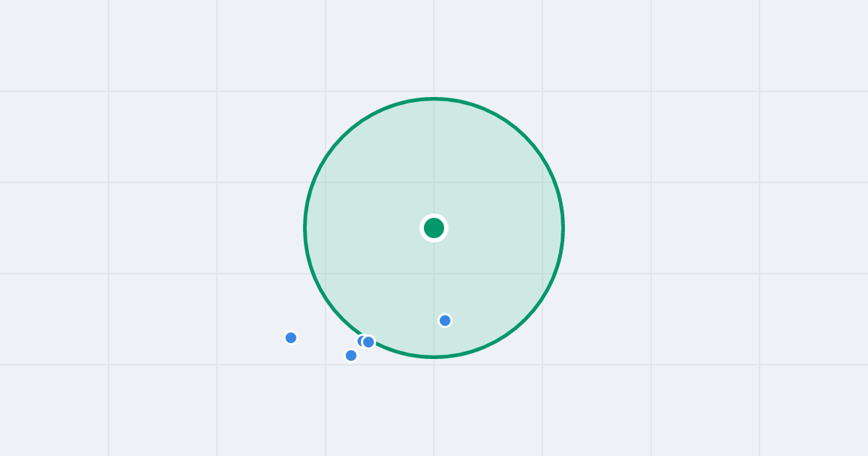
Task: Click the bottommost point of the green circle outline
Action: pos(434,357)
